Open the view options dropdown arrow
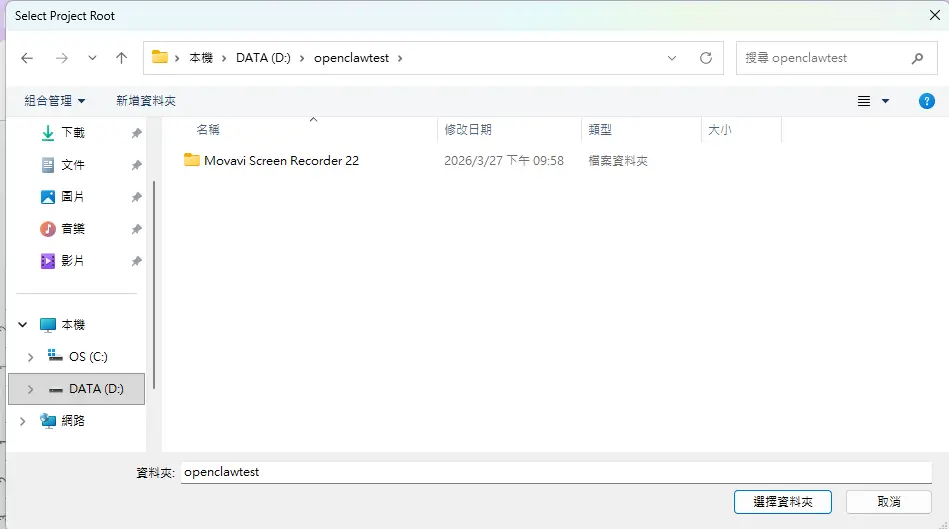 tap(885, 101)
